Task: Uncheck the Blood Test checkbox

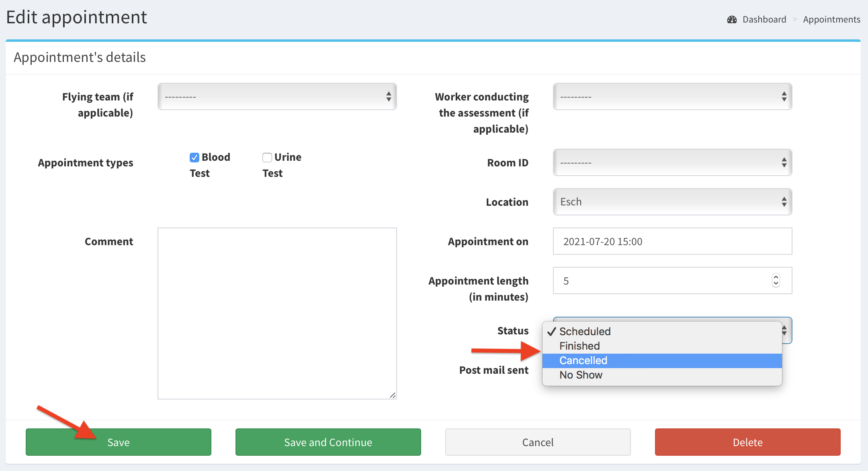Action: click(194, 158)
